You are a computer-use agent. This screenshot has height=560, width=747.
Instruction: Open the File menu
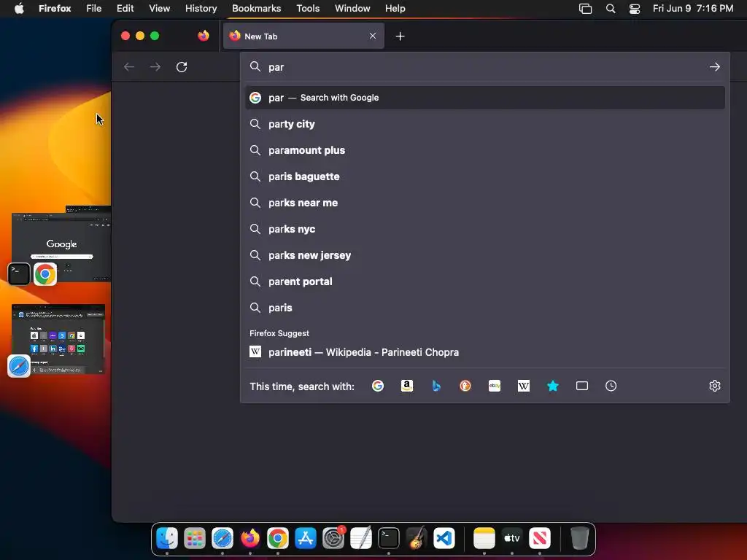(94, 9)
